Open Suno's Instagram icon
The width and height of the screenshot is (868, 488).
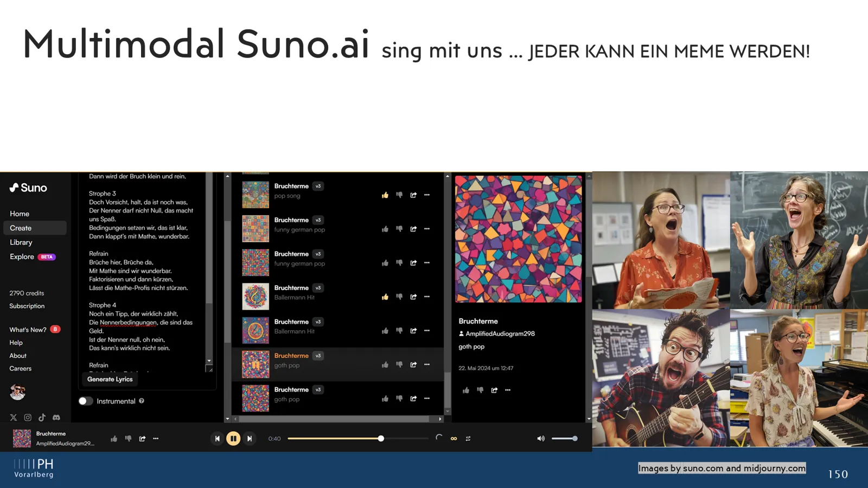[28, 418]
